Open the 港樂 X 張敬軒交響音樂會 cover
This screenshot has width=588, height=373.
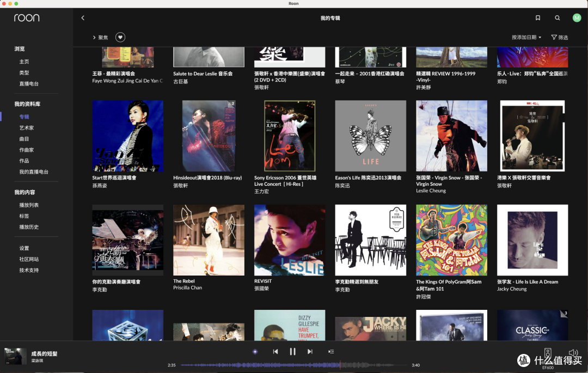tap(532, 136)
